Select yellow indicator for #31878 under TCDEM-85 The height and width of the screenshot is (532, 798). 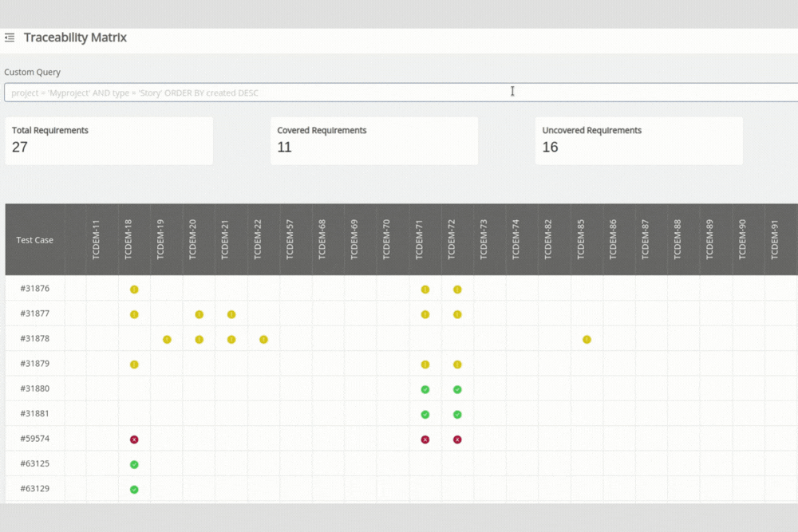587,339
